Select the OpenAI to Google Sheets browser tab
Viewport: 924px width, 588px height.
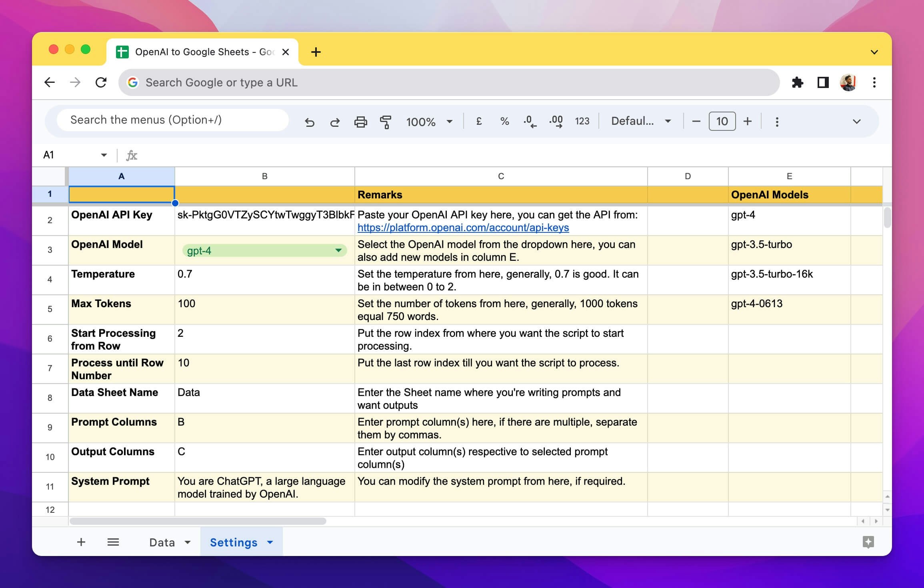coord(202,52)
